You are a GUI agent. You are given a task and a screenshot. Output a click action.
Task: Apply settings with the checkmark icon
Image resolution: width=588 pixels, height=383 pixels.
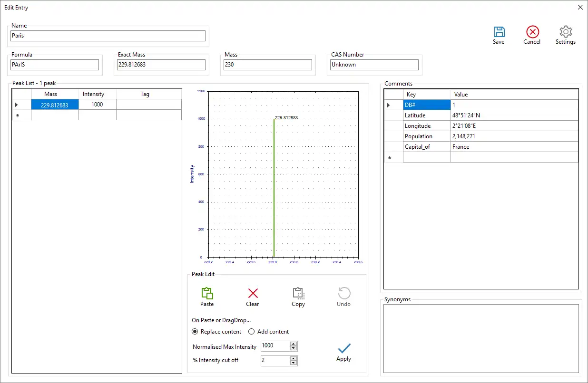click(x=344, y=348)
